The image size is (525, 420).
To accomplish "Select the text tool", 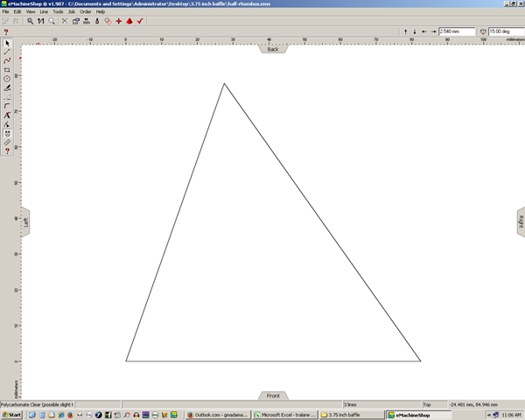I will pos(7,115).
